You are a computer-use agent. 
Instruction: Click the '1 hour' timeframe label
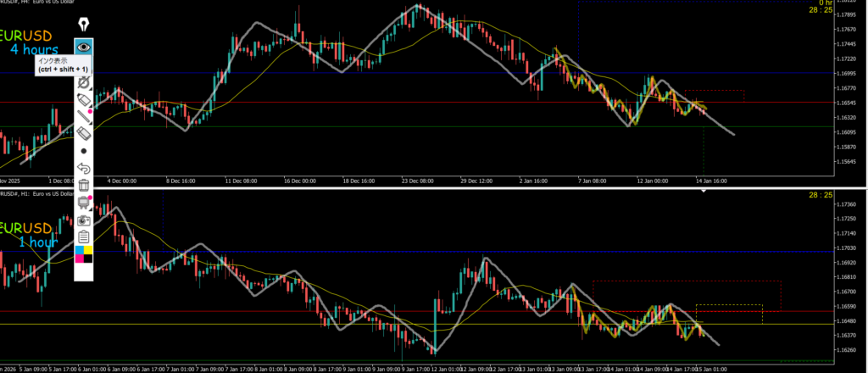click(38, 242)
